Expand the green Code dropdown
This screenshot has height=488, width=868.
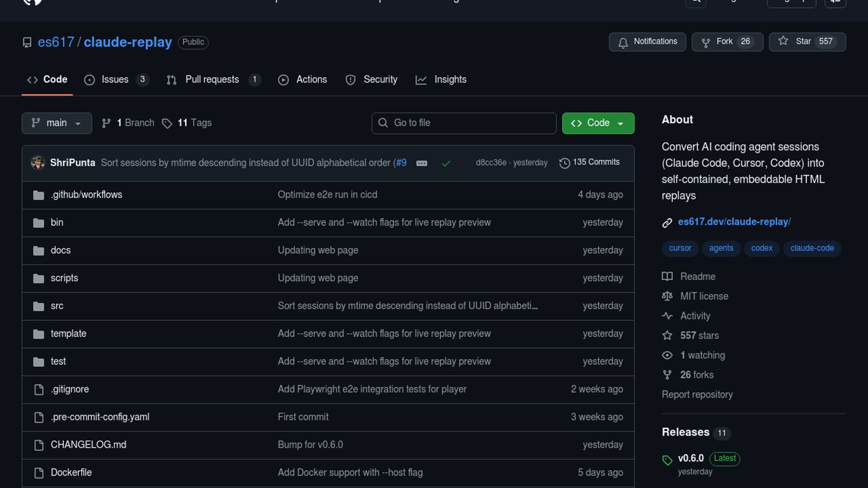tap(598, 123)
